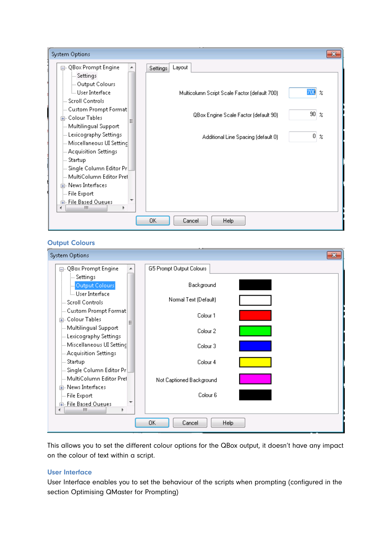Image resolution: width=392 pixels, height=555 pixels.
Task: Close the lower System Options dialog
Action: 334,255
